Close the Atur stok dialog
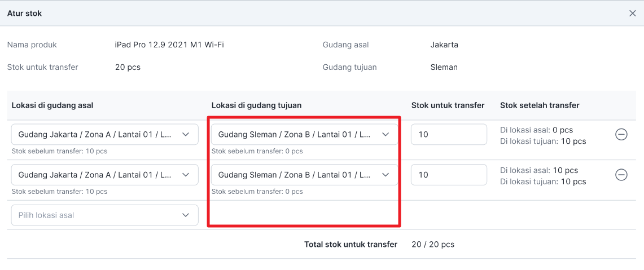 pos(633,14)
